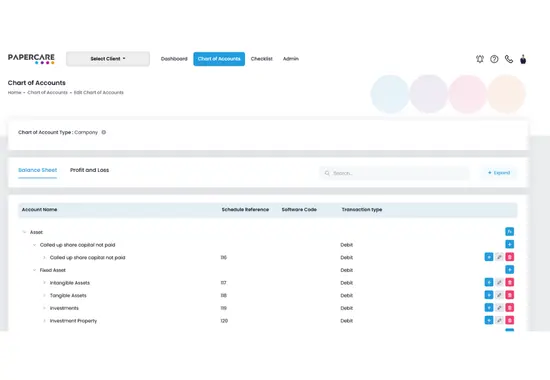Screen dimensions: 550x380
Task: Expand the Tangible Assets node
Action: [44, 295]
